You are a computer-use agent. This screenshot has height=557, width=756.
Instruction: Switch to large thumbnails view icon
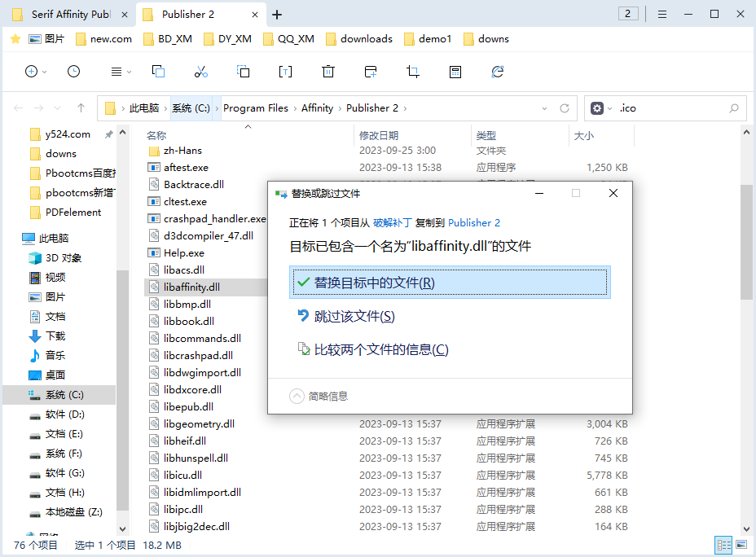741,545
